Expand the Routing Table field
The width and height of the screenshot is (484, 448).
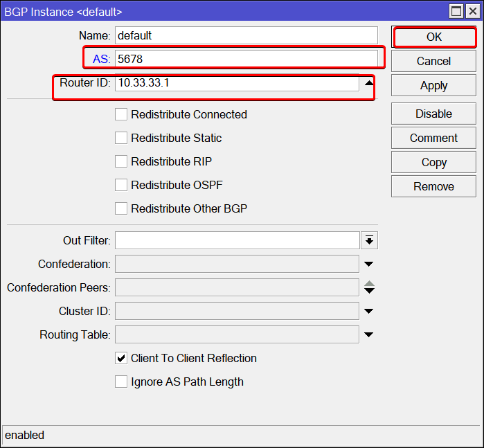369,334
